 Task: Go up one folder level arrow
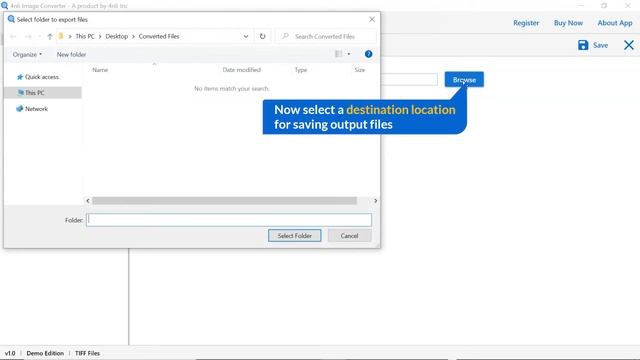click(x=50, y=36)
